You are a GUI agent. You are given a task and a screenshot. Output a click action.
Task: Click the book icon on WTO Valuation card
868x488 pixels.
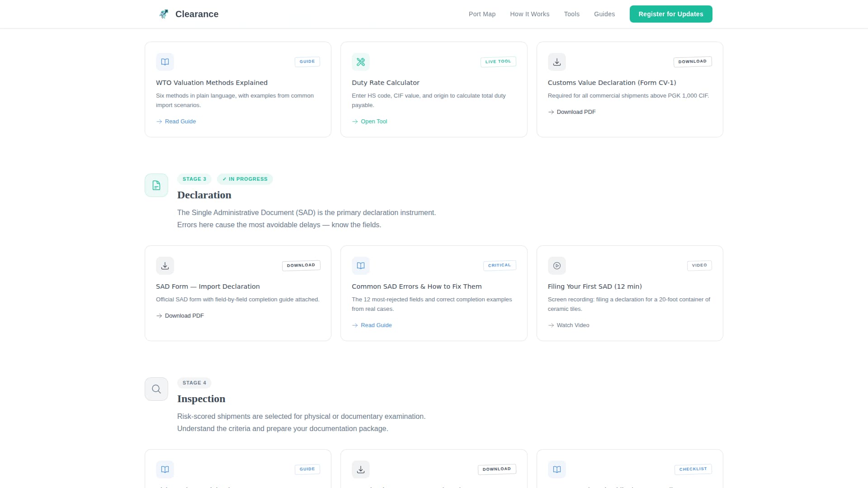[x=165, y=62]
